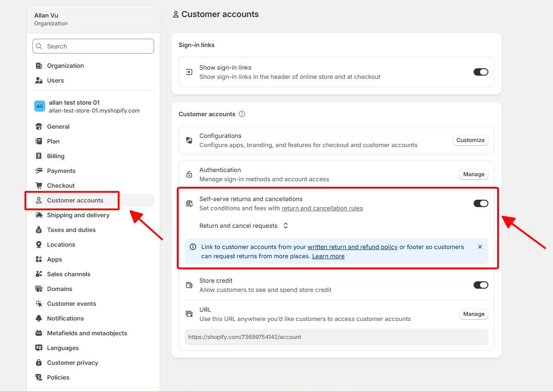Click the Customer events sparkle cursor icon
553x392 pixels.
tap(39, 303)
